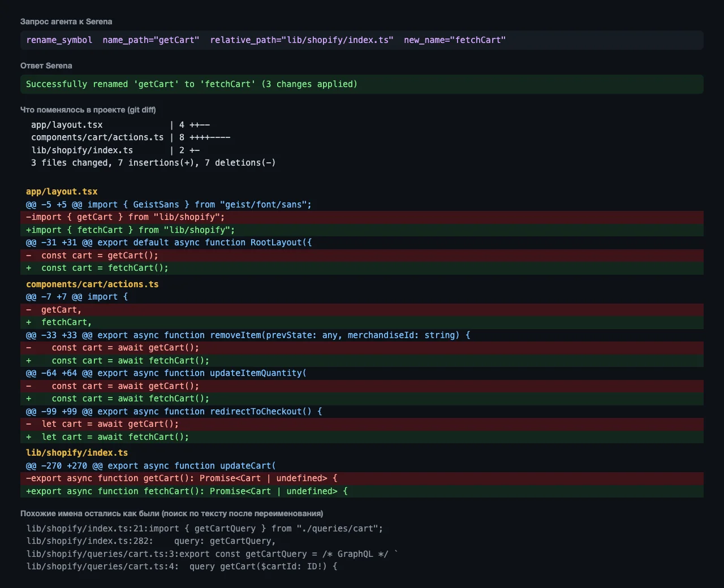The width and height of the screenshot is (724, 588).
Task: Click the 'lib/shopify/queries/cart.ts:4' search result
Action: pyautogui.click(x=182, y=567)
